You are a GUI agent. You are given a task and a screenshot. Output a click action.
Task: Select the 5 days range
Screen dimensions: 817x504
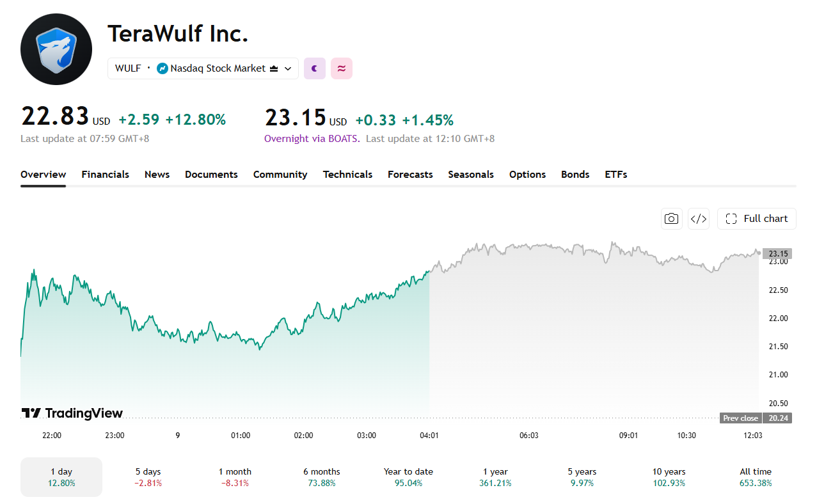tap(148, 477)
